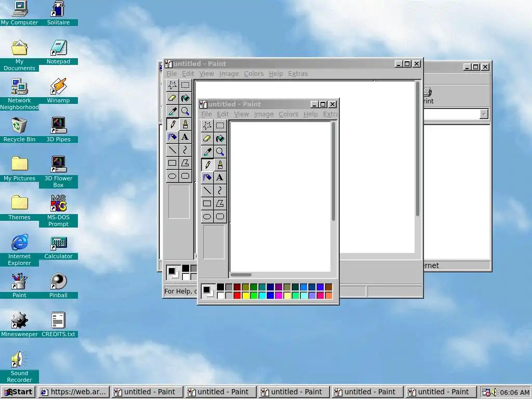Choose the Magnifier tool in back Paint window
The height and width of the screenshot is (399, 532).
click(x=185, y=111)
